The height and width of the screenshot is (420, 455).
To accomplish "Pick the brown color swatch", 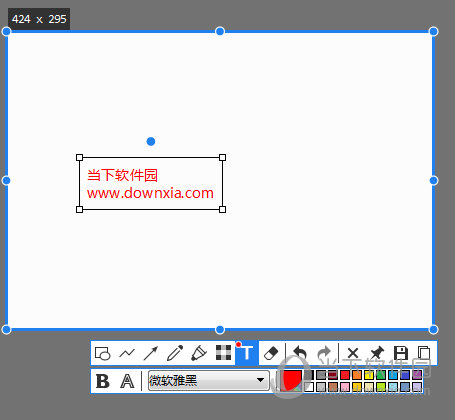I will click(333, 387).
